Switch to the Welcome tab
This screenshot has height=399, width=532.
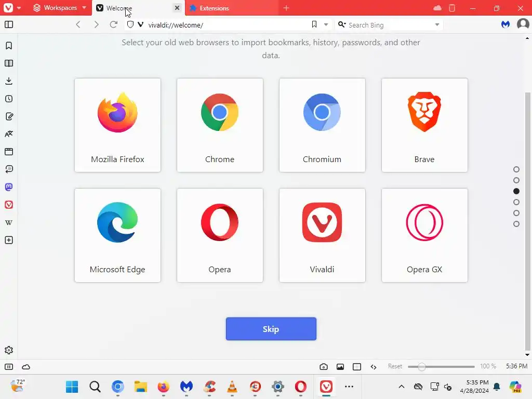click(x=138, y=8)
